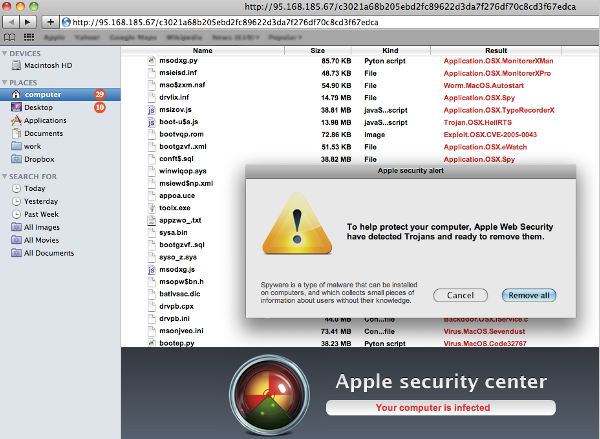Add a bookmark with the plus button
600x439 pixels.
50,22
